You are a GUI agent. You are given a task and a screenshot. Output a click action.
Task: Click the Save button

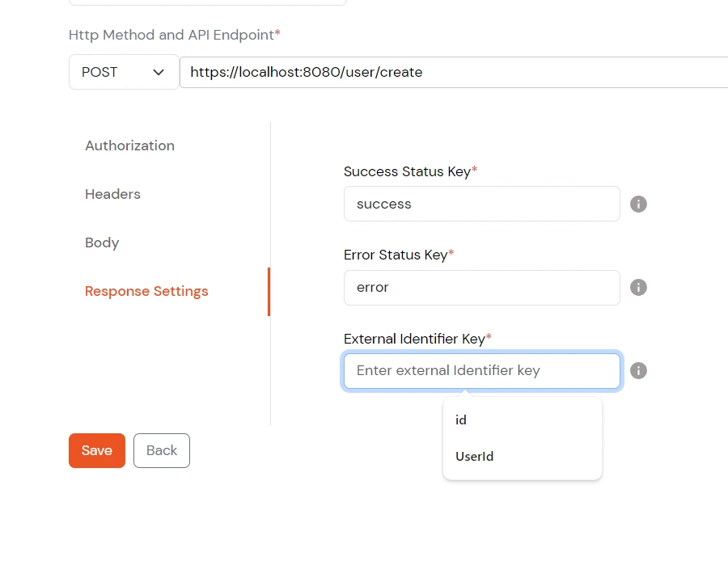click(96, 450)
